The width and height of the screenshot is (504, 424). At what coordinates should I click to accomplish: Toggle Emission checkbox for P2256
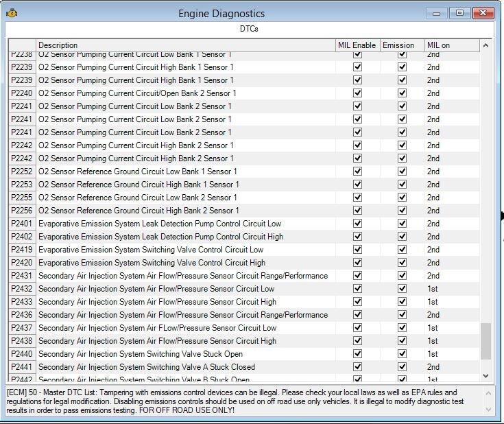[402, 211]
